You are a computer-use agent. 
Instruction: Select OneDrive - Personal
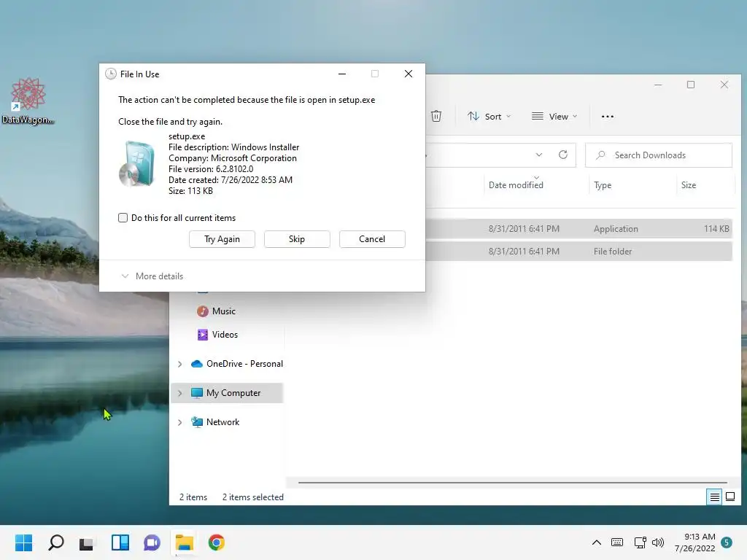point(236,364)
